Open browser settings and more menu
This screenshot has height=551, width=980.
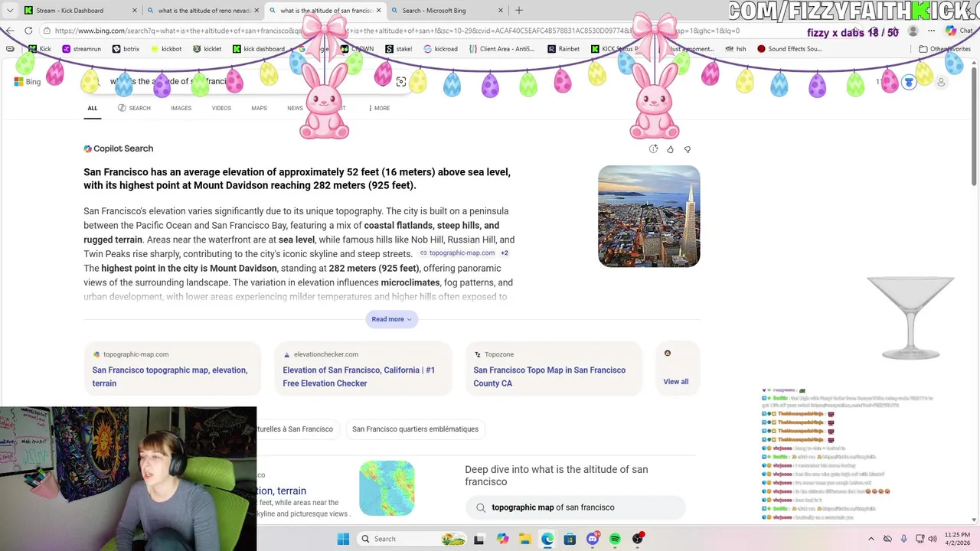pos(932,31)
